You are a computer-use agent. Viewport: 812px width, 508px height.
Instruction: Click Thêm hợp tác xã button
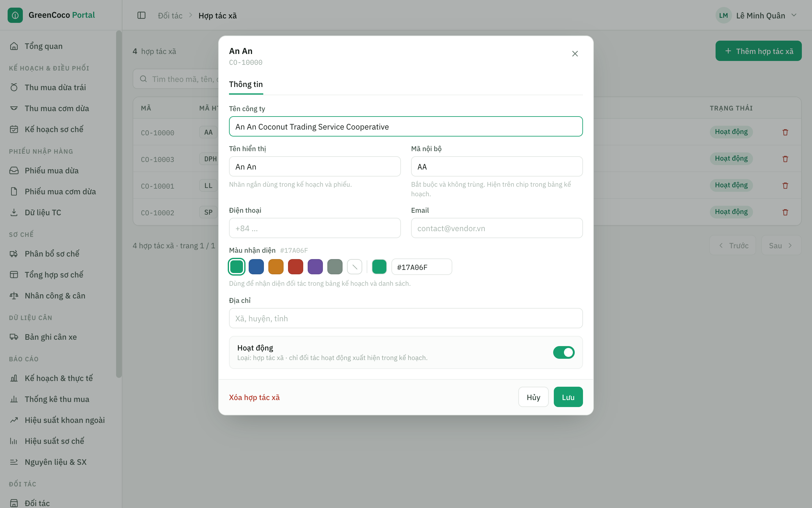coord(758,51)
